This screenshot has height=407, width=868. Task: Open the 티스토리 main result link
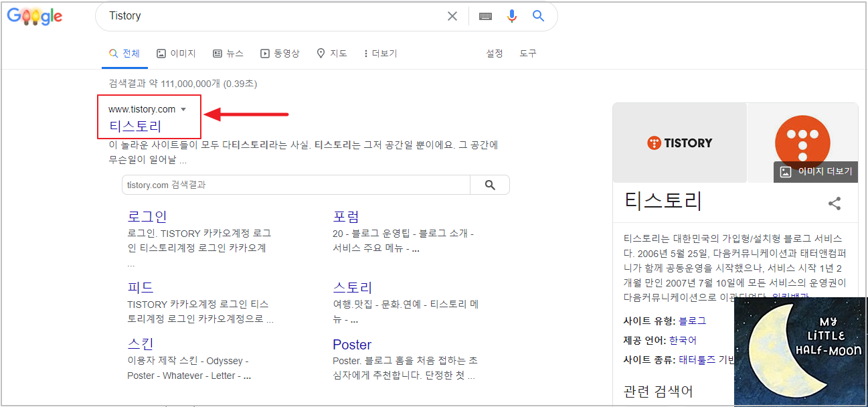point(135,126)
